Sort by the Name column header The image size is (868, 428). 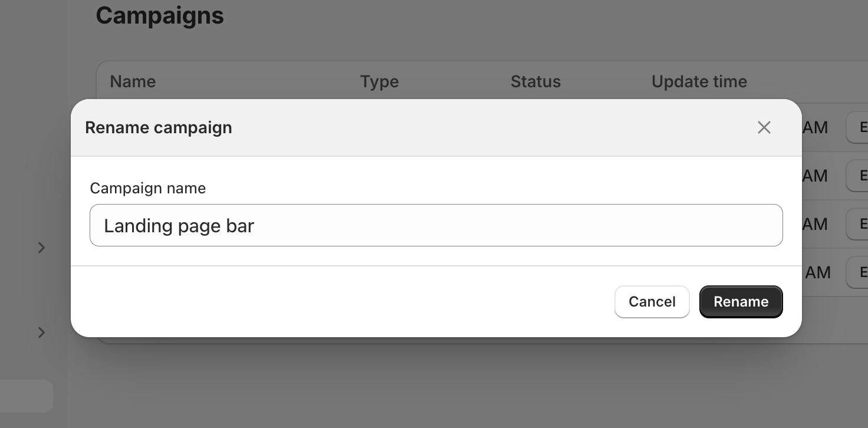(133, 81)
